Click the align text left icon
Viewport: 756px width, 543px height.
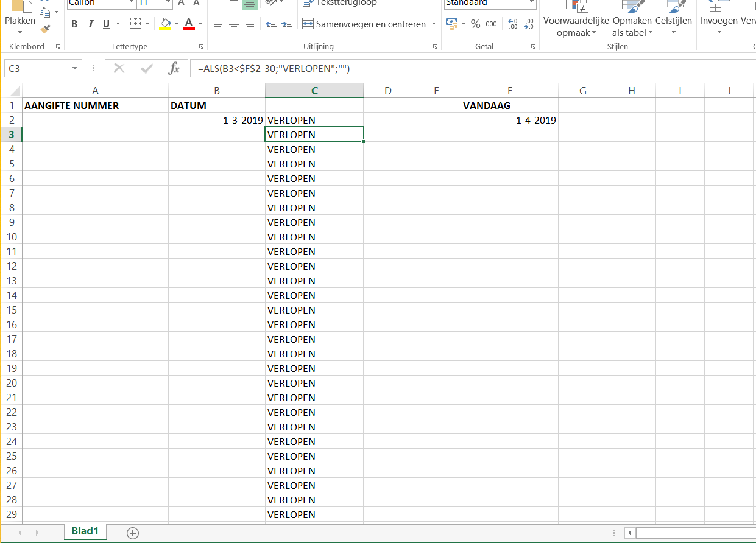click(x=218, y=24)
